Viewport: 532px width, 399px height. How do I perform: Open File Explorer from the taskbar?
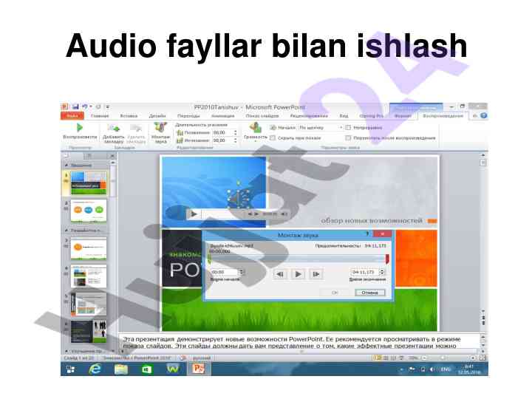[x=120, y=369]
